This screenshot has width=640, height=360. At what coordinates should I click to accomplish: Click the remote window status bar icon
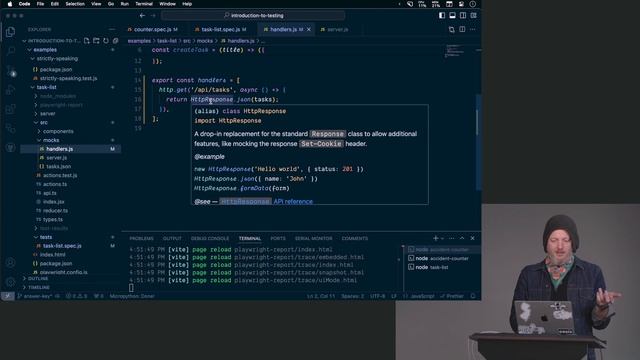coord(7,296)
